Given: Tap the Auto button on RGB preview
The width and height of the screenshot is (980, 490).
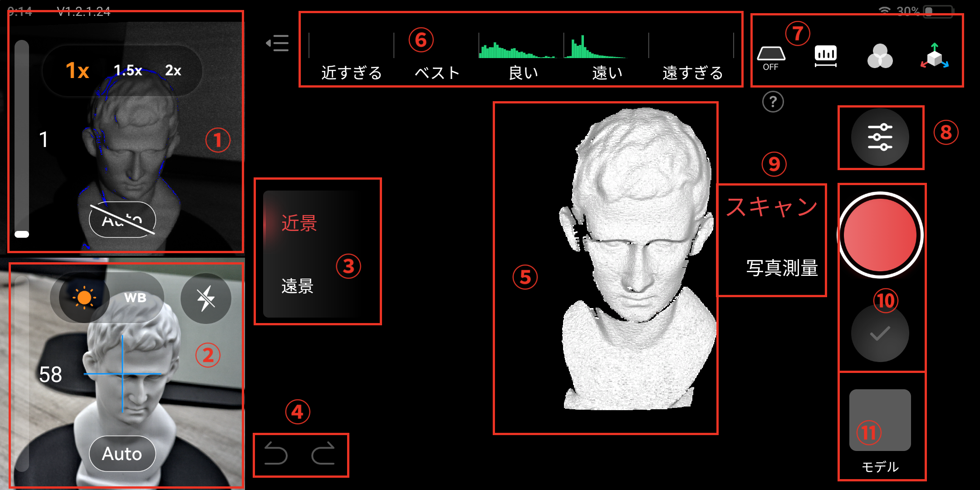Looking at the screenshot, I should point(122,454).
